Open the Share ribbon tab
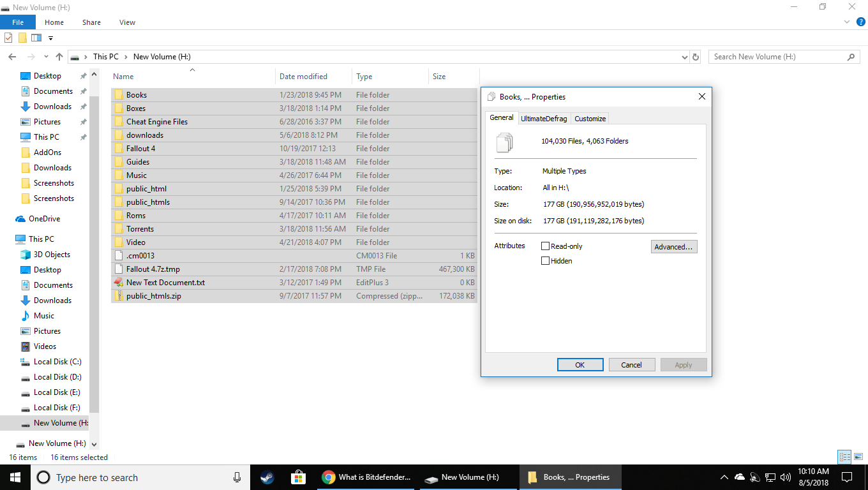The image size is (868, 490). click(91, 22)
